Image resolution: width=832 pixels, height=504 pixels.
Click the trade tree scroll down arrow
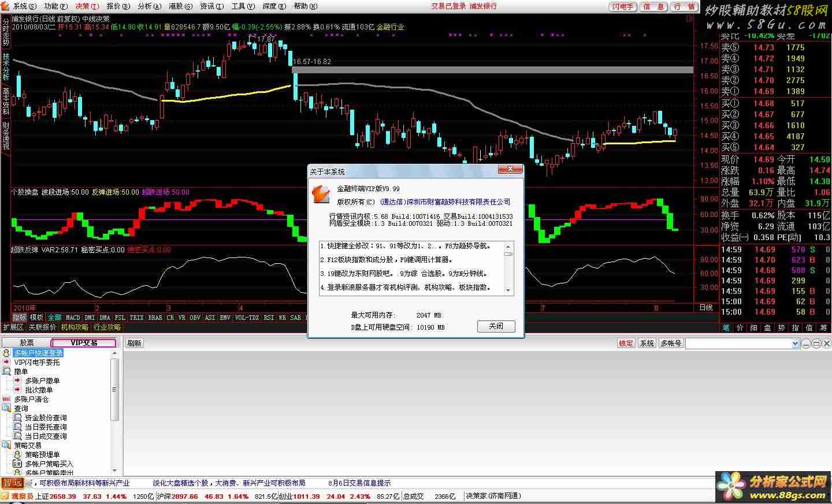pyautogui.click(x=114, y=471)
